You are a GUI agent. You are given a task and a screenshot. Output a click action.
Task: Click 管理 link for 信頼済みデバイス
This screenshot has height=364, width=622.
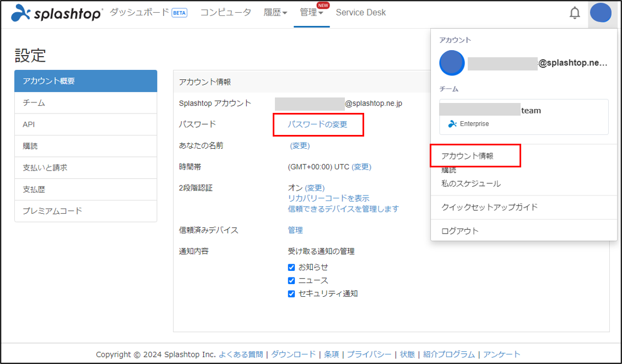[x=295, y=230]
